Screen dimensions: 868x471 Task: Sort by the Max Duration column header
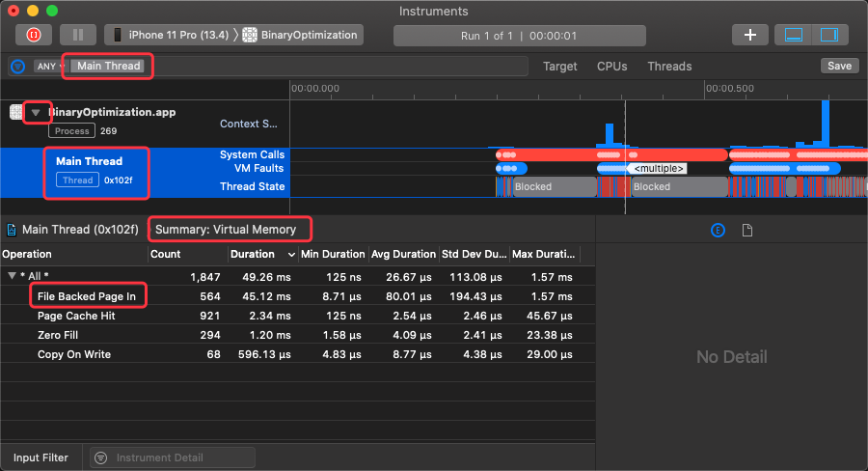tap(544, 255)
